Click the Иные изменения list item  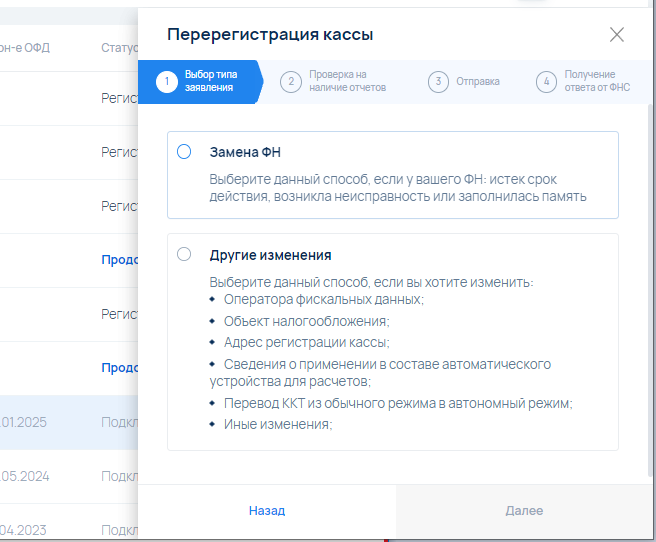(277, 424)
